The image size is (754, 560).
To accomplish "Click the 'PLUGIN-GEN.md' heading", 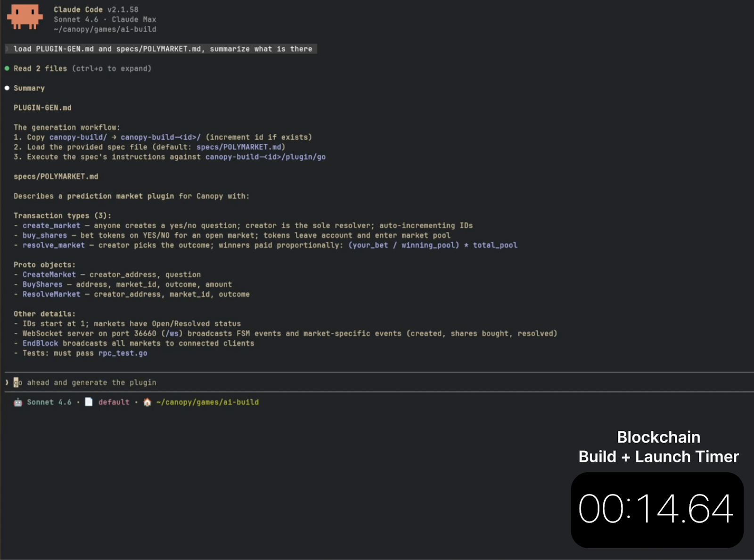I will [x=42, y=108].
